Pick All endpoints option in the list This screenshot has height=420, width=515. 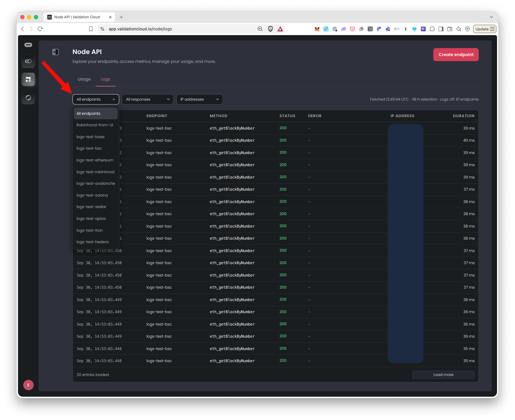point(96,114)
